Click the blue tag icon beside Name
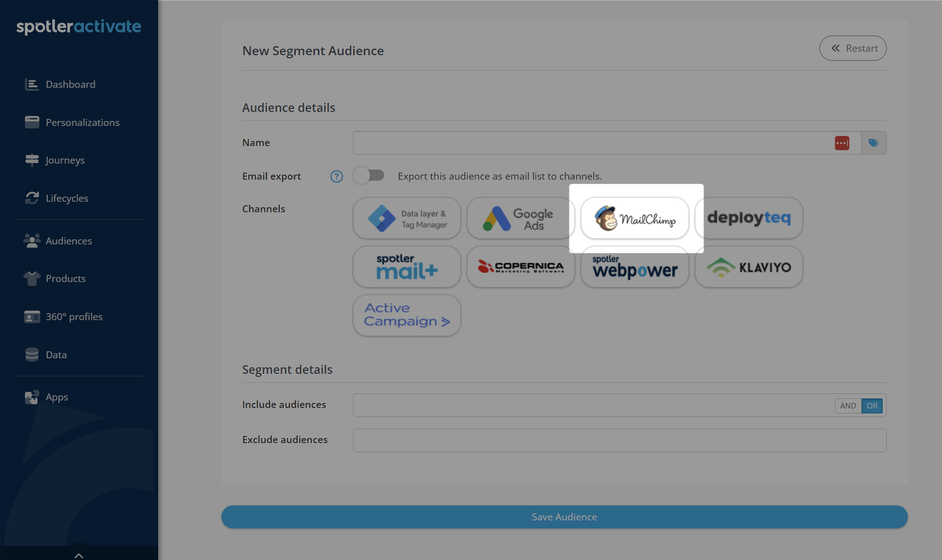Screen dimensions: 942x560 (x=874, y=143)
